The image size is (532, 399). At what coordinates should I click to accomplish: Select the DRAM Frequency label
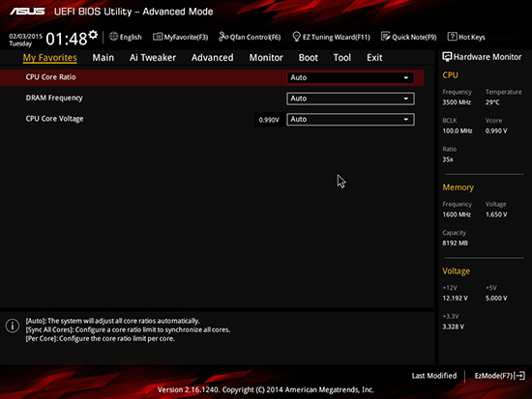(54, 98)
